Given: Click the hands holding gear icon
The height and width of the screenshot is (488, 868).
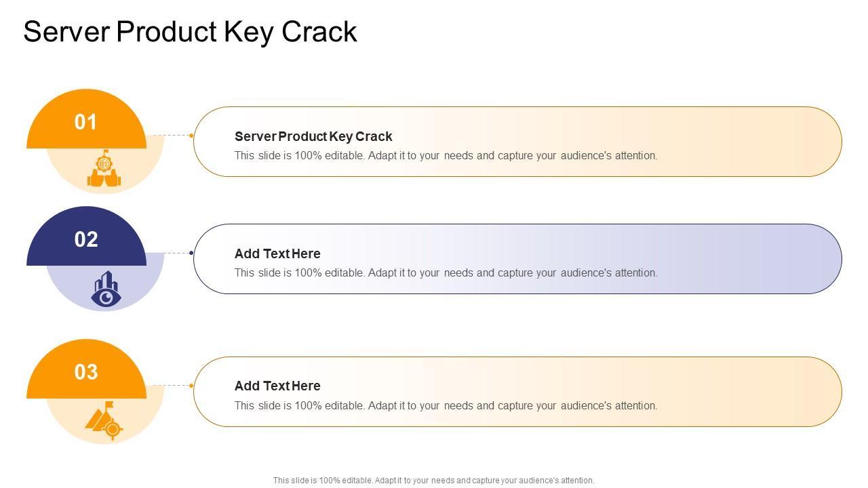Looking at the screenshot, I should (104, 169).
